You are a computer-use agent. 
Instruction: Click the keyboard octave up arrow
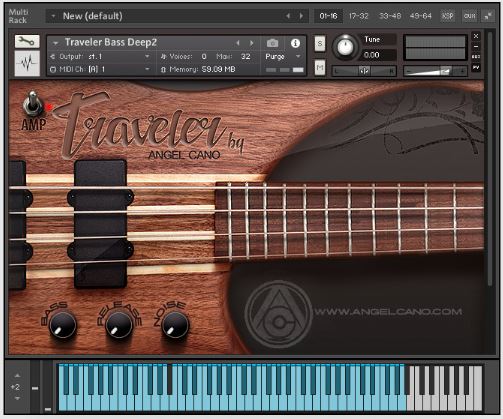click(x=17, y=376)
